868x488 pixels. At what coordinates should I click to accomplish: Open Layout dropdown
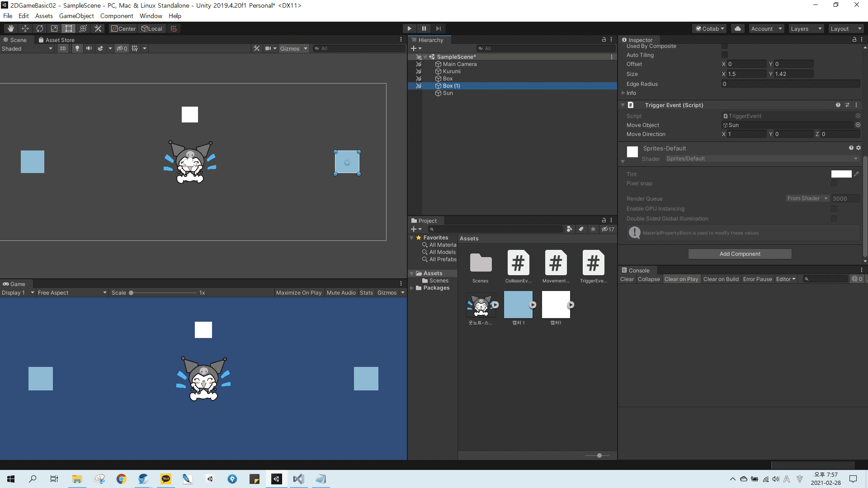(x=846, y=28)
